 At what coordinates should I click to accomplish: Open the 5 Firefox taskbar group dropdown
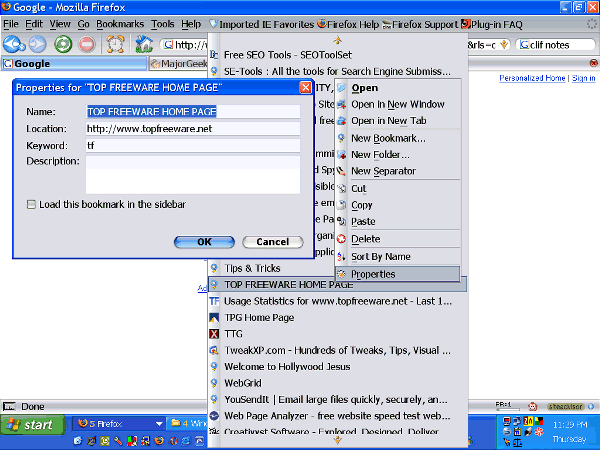[159, 424]
